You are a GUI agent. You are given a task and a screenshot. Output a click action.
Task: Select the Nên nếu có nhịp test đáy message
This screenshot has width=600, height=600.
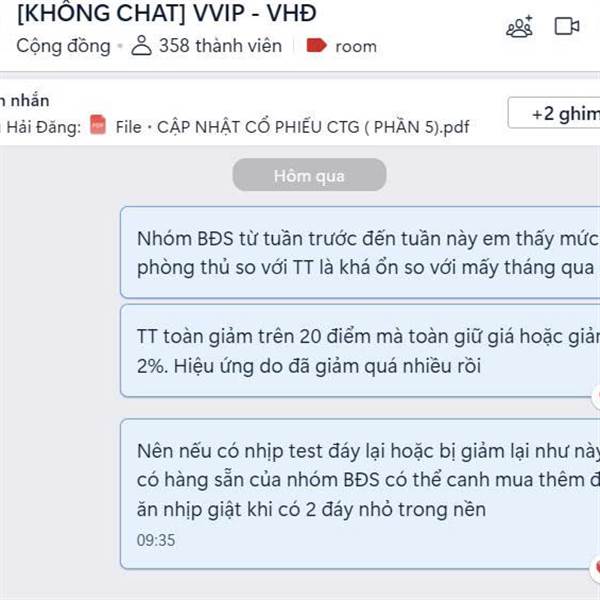pos(360,494)
